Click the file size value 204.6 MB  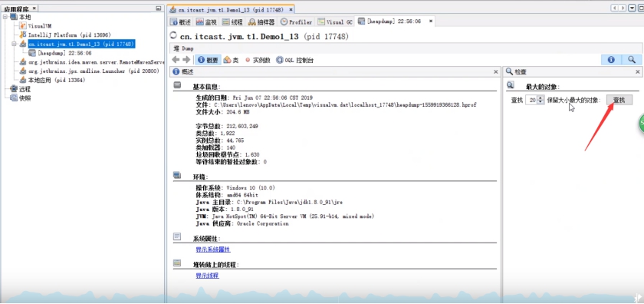(238, 112)
